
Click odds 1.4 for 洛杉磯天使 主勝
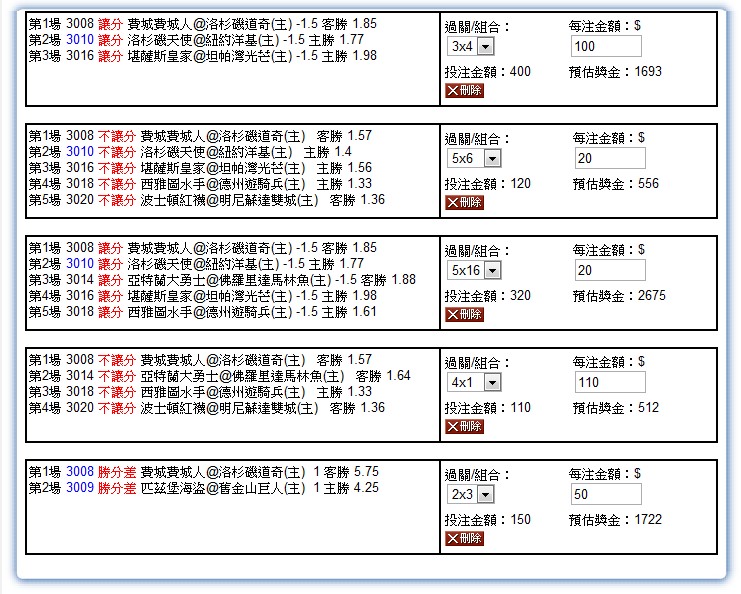(343, 152)
